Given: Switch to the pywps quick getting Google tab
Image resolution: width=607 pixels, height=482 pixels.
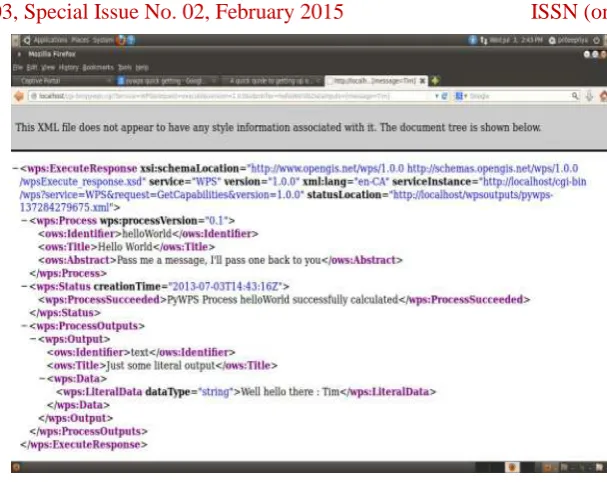Looking at the screenshot, I should click(166, 81).
